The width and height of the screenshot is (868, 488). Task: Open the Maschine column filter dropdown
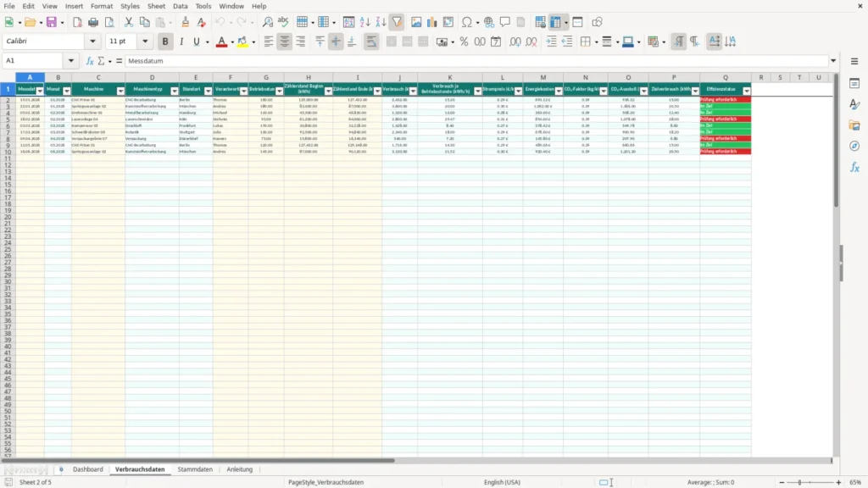[120, 91]
